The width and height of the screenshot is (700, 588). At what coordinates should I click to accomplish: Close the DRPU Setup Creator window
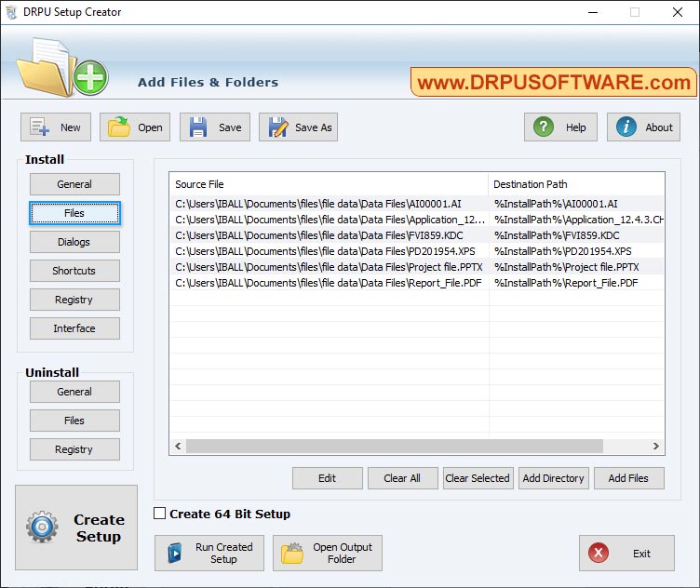678,12
